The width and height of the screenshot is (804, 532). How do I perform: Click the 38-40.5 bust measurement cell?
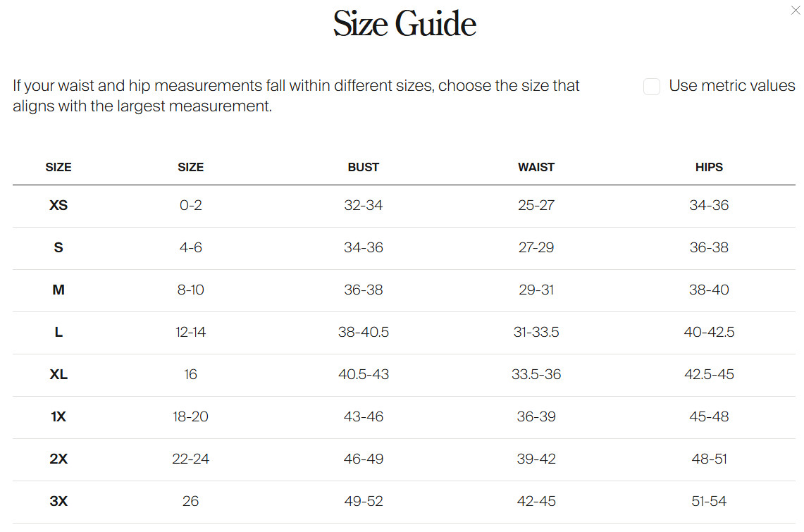tap(364, 333)
